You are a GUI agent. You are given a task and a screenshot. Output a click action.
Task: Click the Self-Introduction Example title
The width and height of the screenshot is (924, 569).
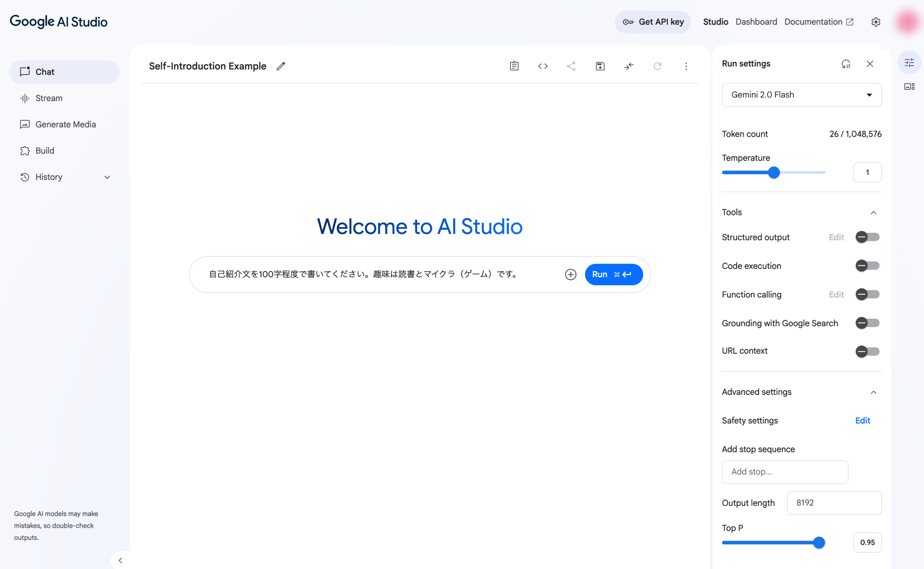click(x=208, y=66)
